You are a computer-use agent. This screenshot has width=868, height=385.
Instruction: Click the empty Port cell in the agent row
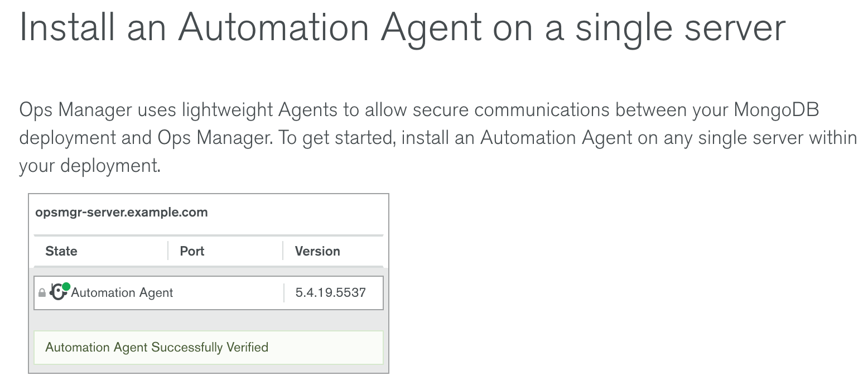pos(229,293)
